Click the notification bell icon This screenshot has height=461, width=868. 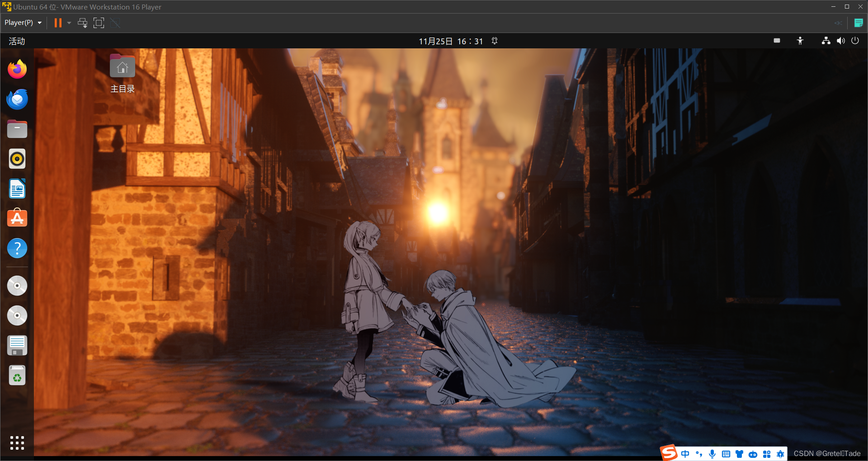(x=495, y=41)
